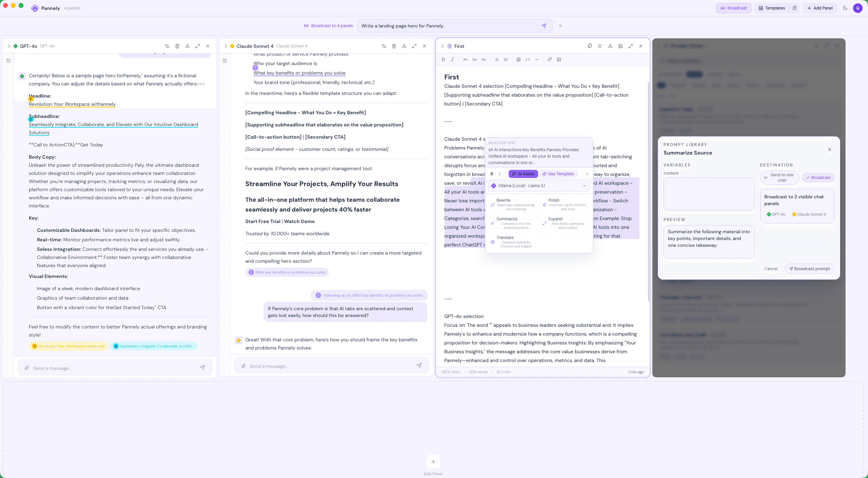868x478 pixels.
Task: Download the Claude Sonnet 4 conversation
Action: [x=404, y=46]
